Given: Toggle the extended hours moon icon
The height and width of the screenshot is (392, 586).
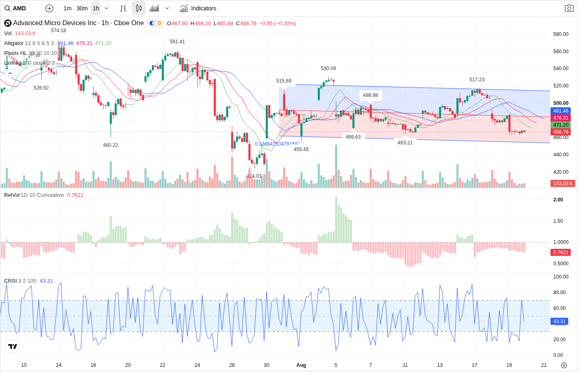Looking at the screenshot, I should click(x=151, y=23).
